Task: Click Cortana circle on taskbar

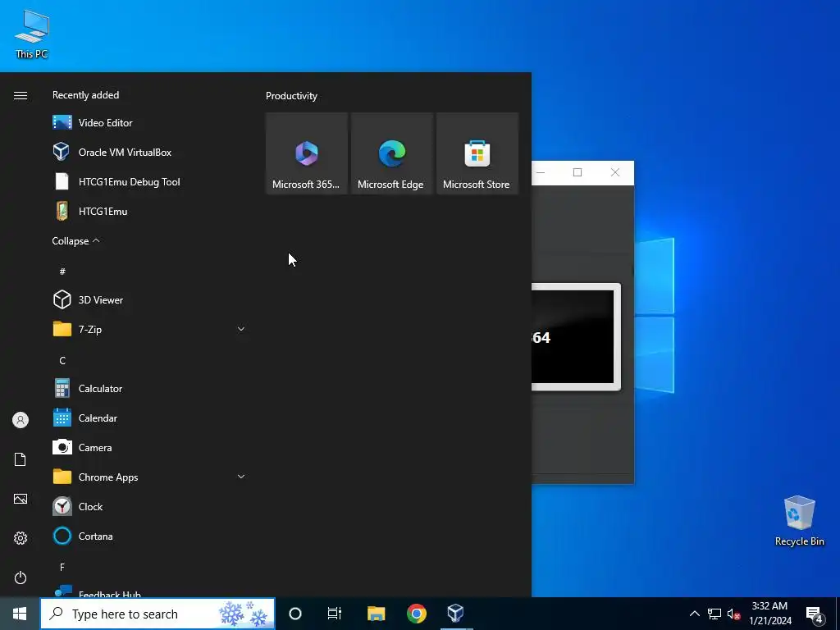Action: [x=295, y=614]
